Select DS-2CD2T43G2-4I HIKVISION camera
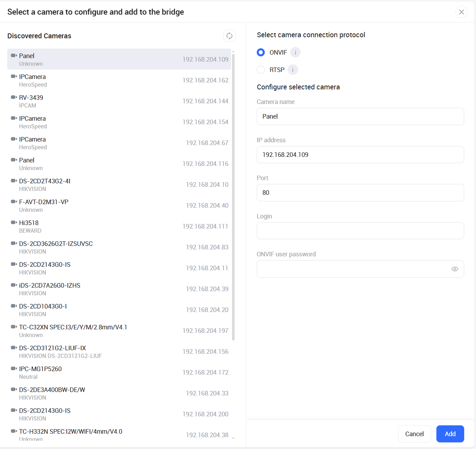476x449 pixels. (x=119, y=185)
